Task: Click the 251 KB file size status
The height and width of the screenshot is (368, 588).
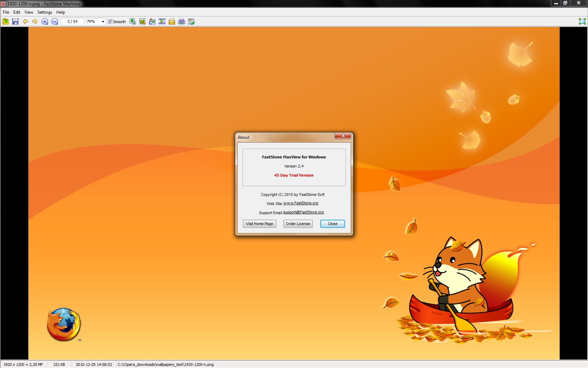Action: pos(59,364)
